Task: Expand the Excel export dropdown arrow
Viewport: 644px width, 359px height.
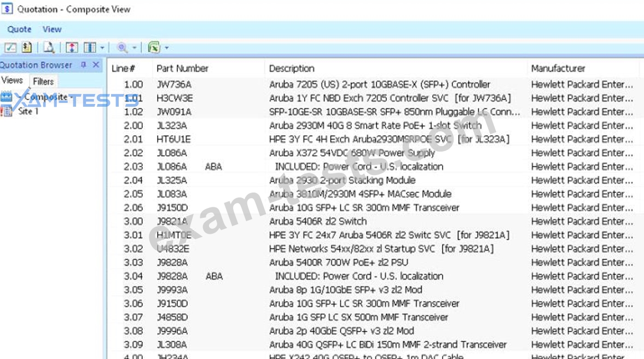Action: (166, 48)
